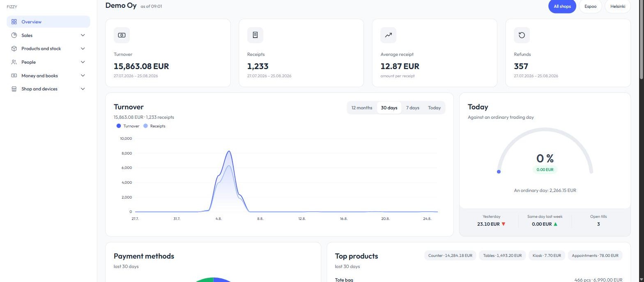Click the People icon in sidebar
This screenshot has height=282, width=644.
(x=14, y=62)
